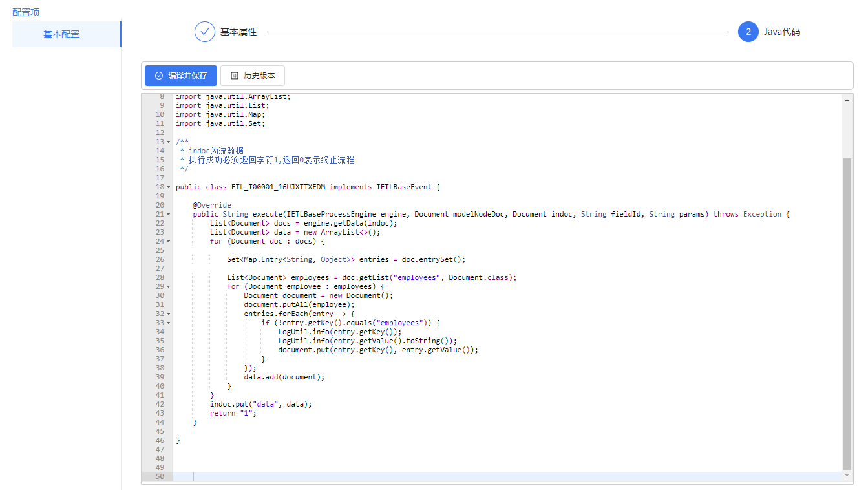The width and height of the screenshot is (868, 490).
Task: Click the document.putAll(employee); line
Action: 299,304
